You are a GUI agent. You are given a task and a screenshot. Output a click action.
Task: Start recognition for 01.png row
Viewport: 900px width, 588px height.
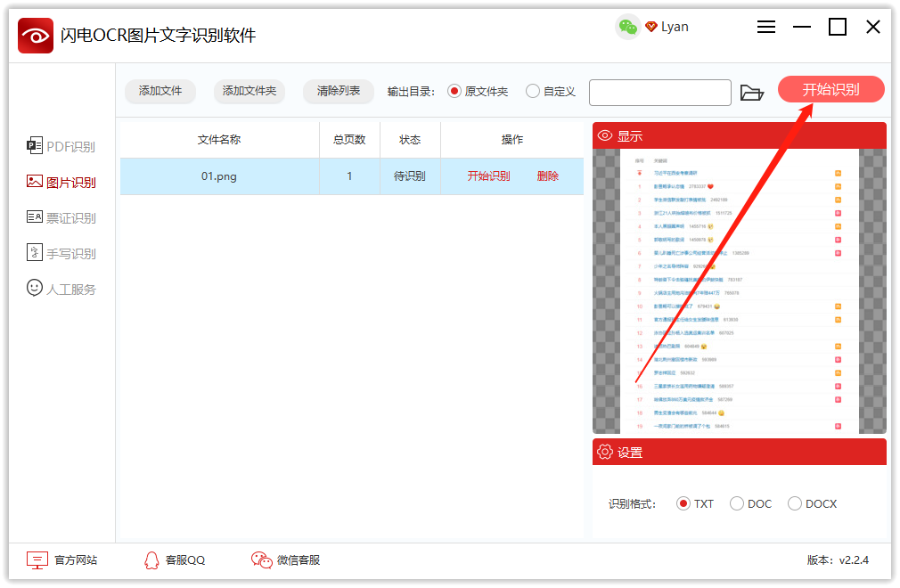click(488, 176)
